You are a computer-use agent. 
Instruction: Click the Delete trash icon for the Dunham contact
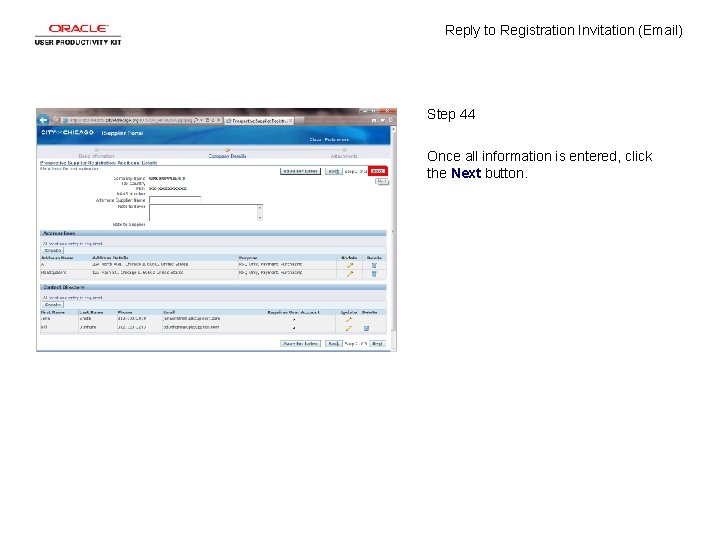(x=366, y=328)
